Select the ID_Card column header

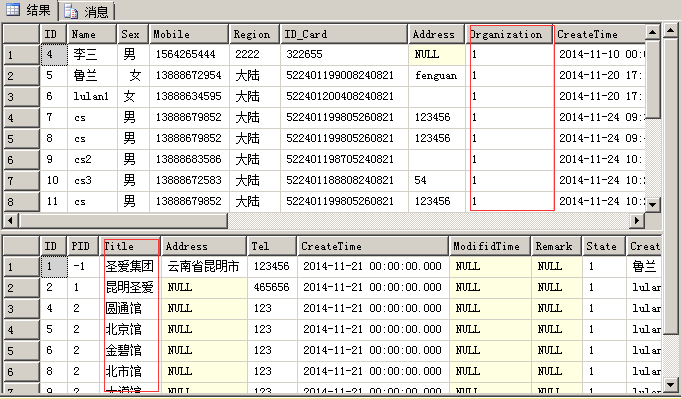click(344, 34)
